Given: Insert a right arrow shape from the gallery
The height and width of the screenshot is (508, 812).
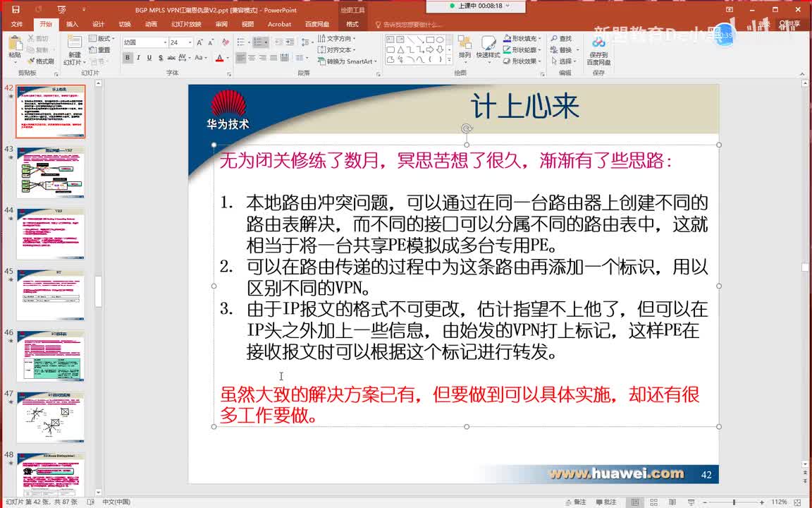Looking at the screenshot, I should [x=430, y=50].
